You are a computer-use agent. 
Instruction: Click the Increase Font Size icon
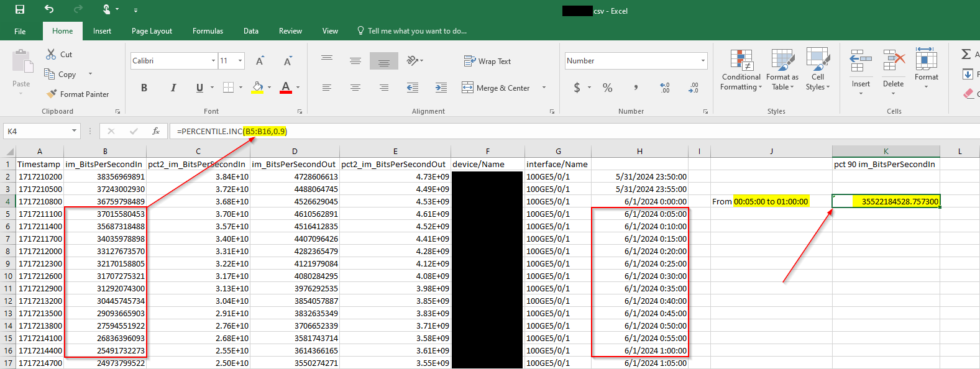(x=260, y=61)
